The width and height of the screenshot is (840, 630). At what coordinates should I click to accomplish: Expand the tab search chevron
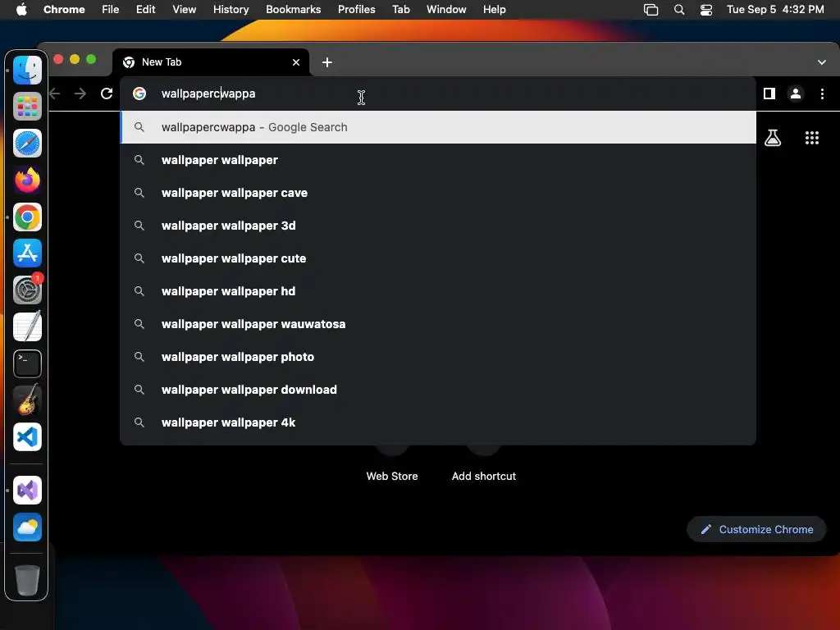pos(822,62)
